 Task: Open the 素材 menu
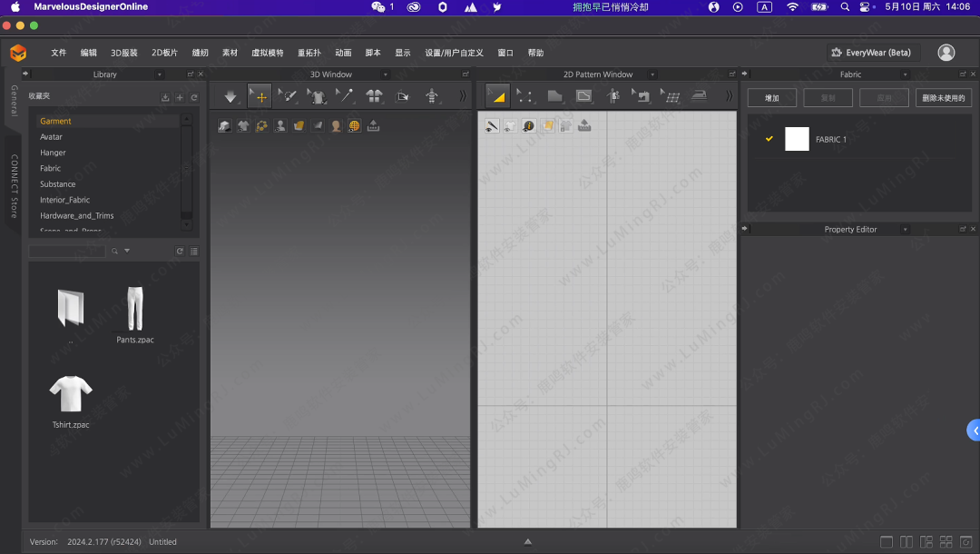tap(230, 53)
